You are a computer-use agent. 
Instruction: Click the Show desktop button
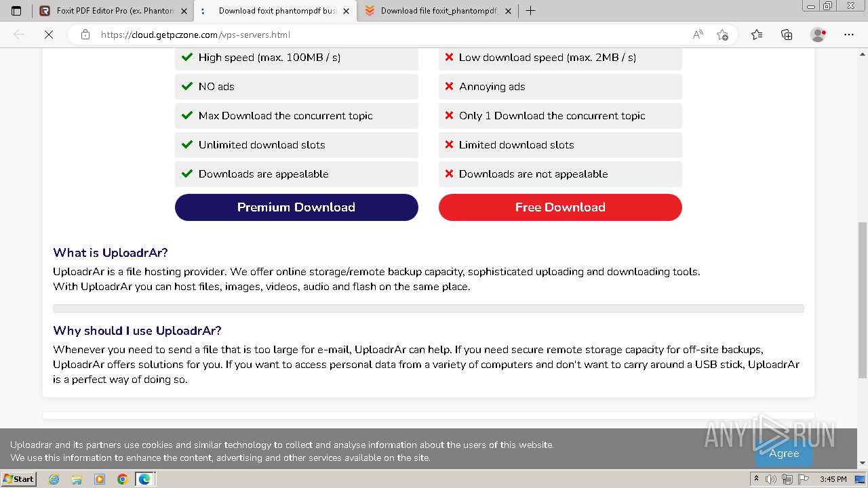tap(861, 479)
